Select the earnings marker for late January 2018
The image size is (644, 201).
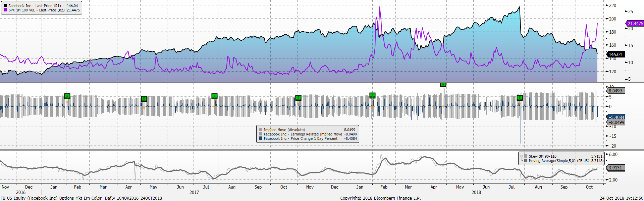[372, 95]
